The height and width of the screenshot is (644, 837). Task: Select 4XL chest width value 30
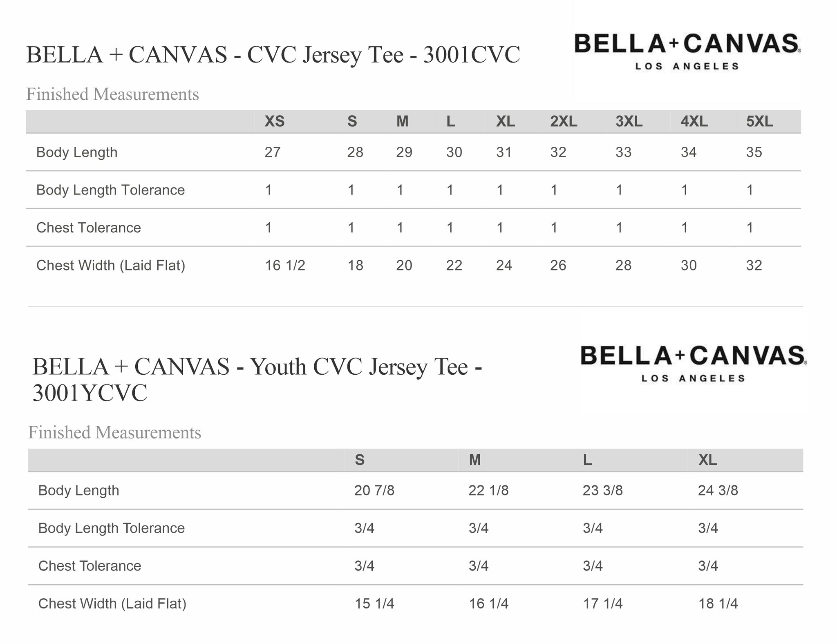[689, 265]
